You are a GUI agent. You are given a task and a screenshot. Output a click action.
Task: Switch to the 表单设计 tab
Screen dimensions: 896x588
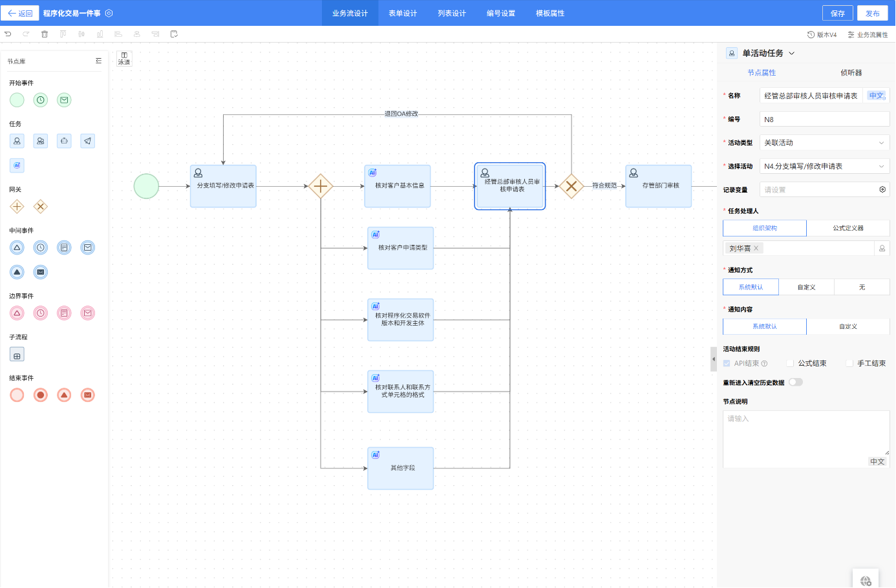click(402, 13)
